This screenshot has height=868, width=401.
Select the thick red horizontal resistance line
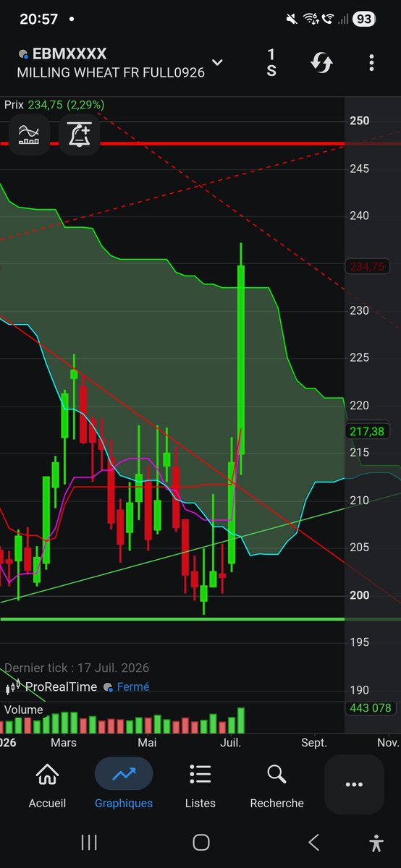click(x=172, y=144)
